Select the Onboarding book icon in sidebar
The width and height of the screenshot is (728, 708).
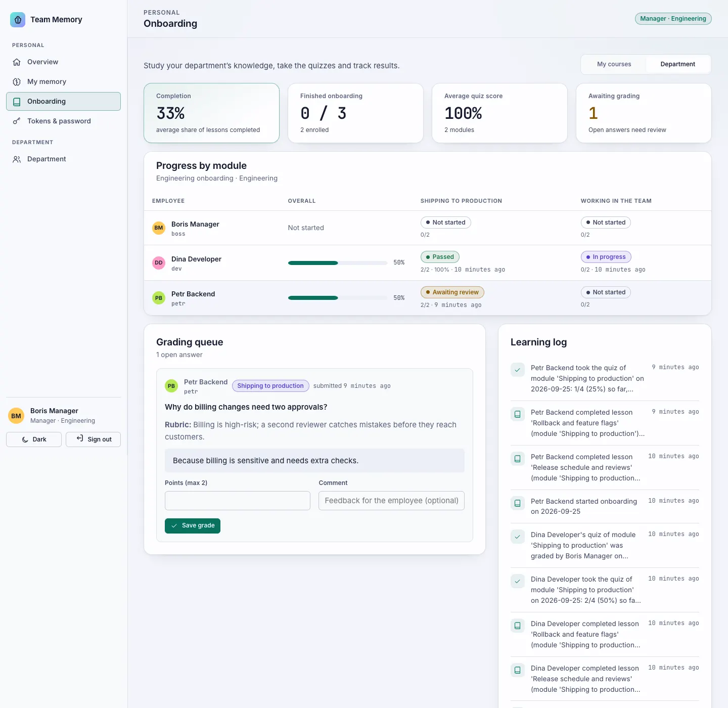coord(17,102)
